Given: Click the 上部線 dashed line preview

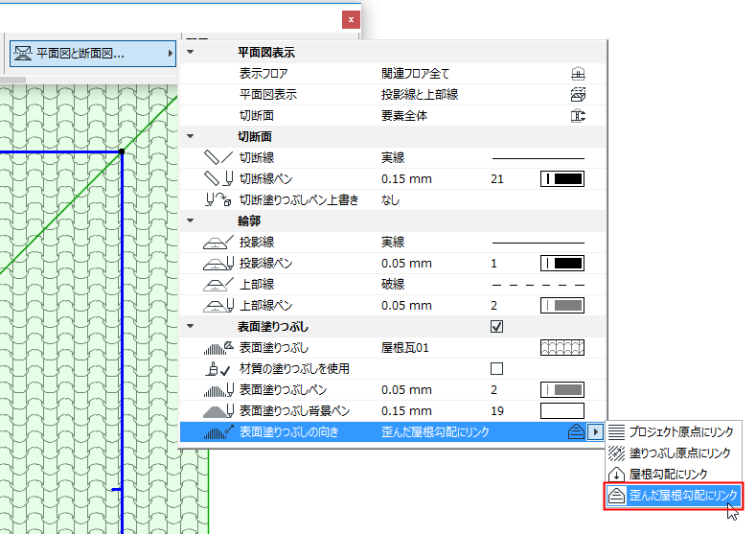Looking at the screenshot, I should coord(538,285).
